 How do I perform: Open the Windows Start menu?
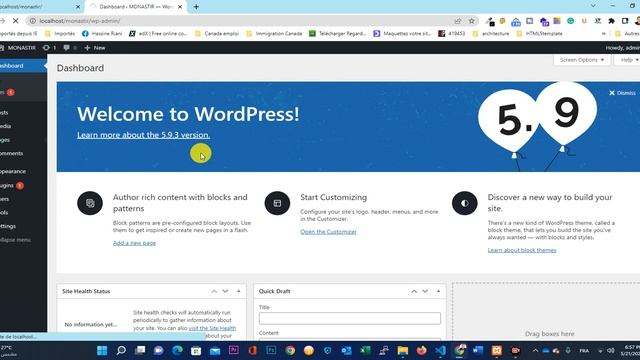tap(102, 350)
